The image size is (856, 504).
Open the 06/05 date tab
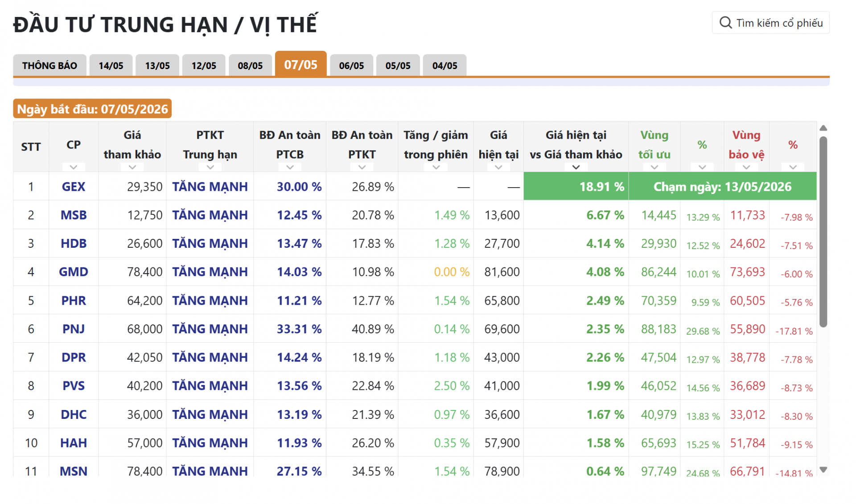[x=351, y=66]
